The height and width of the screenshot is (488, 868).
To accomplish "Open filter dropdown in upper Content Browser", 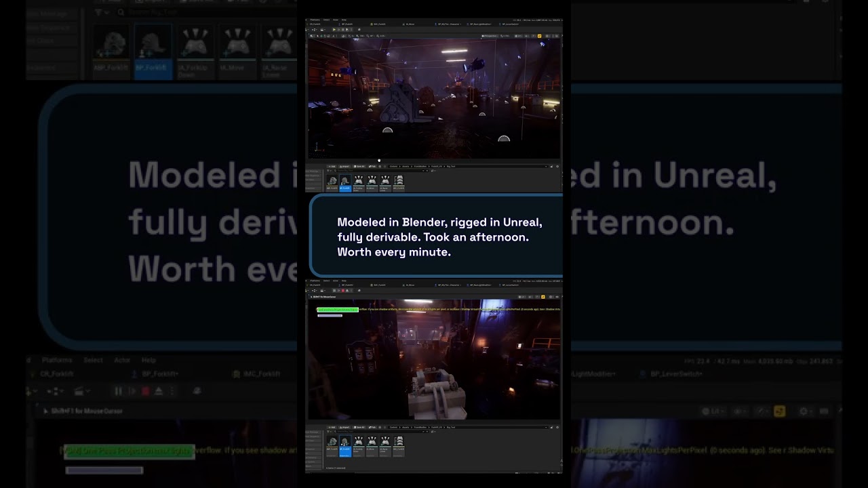I will click(330, 170).
